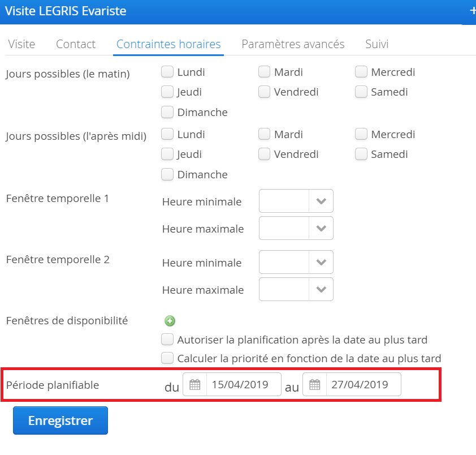Check Dimanche in morning possible days
The height and width of the screenshot is (455, 476).
coord(167,112)
